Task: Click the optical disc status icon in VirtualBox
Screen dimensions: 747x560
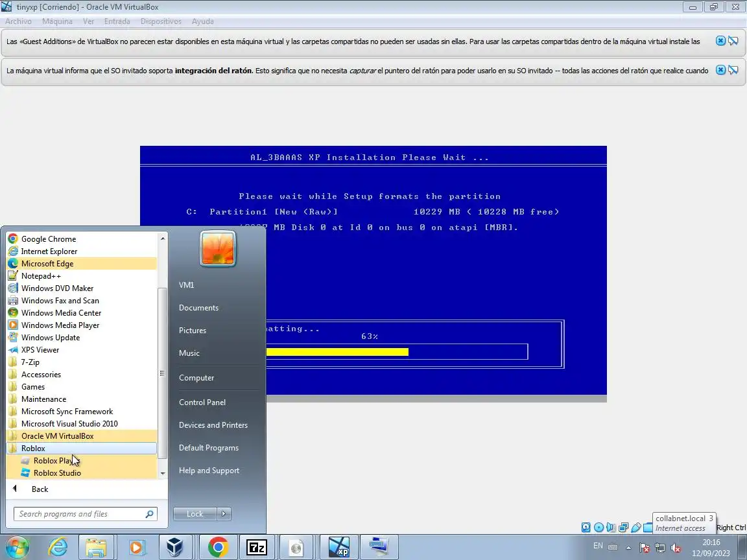Action: 599,528
